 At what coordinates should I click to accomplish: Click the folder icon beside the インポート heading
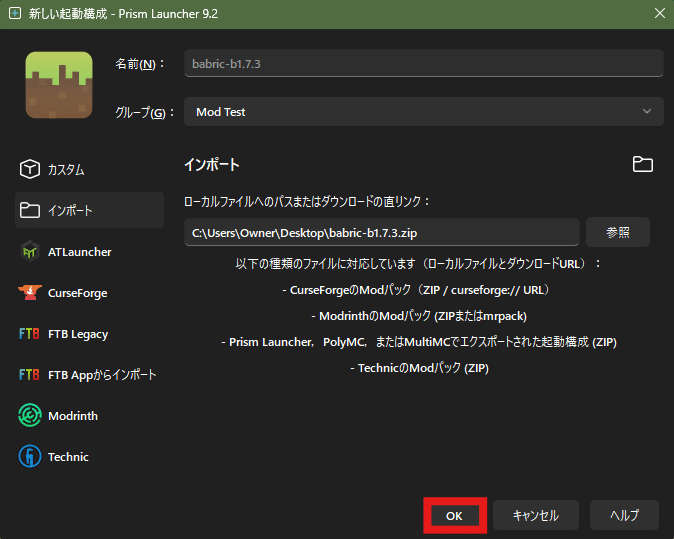click(643, 164)
